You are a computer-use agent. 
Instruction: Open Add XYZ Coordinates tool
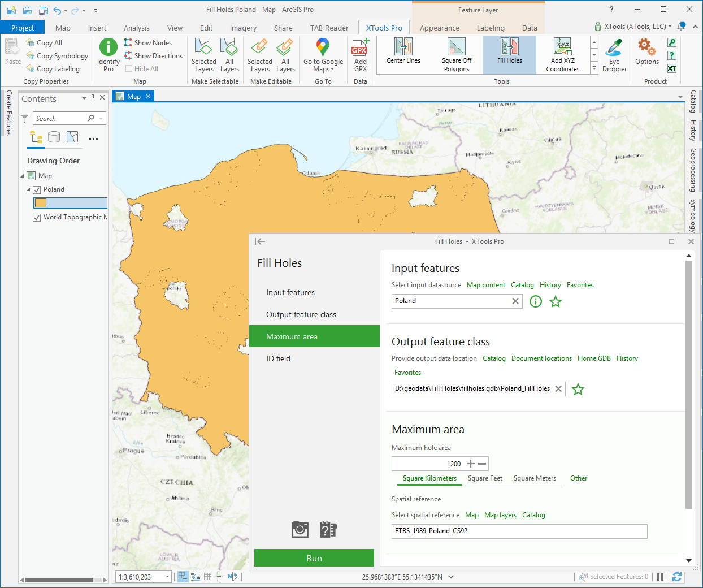tap(563, 55)
